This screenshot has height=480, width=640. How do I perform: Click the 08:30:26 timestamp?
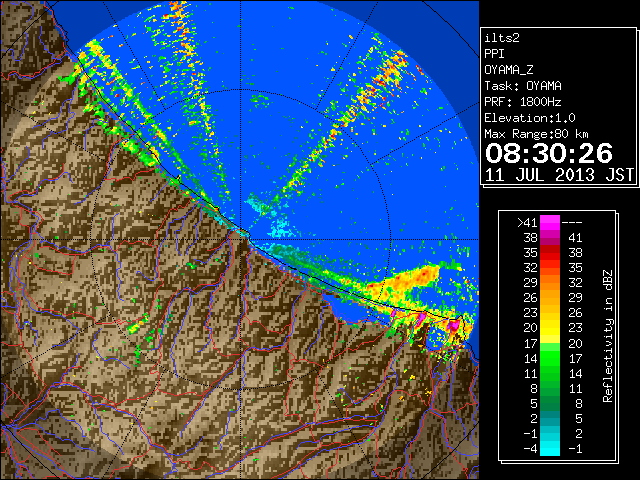click(x=549, y=153)
